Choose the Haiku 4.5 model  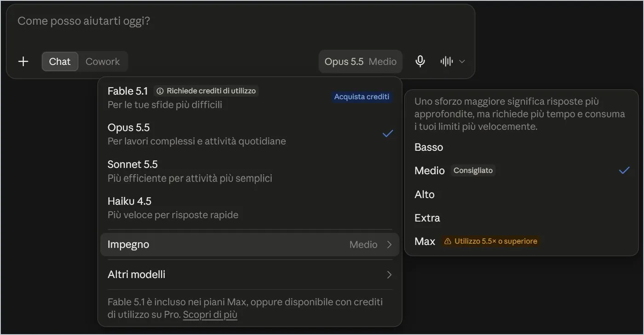coord(250,207)
